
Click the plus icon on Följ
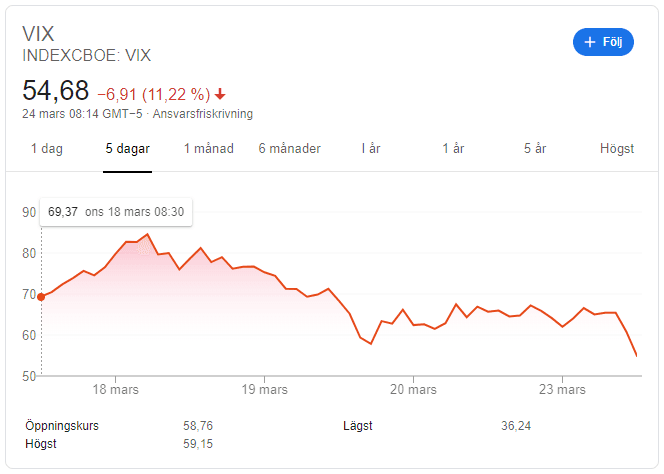tap(590, 42)
